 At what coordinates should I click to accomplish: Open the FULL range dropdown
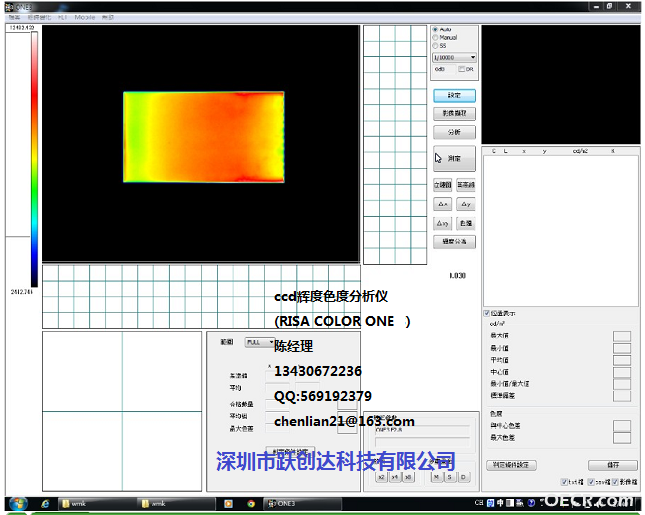click(259, 342)
